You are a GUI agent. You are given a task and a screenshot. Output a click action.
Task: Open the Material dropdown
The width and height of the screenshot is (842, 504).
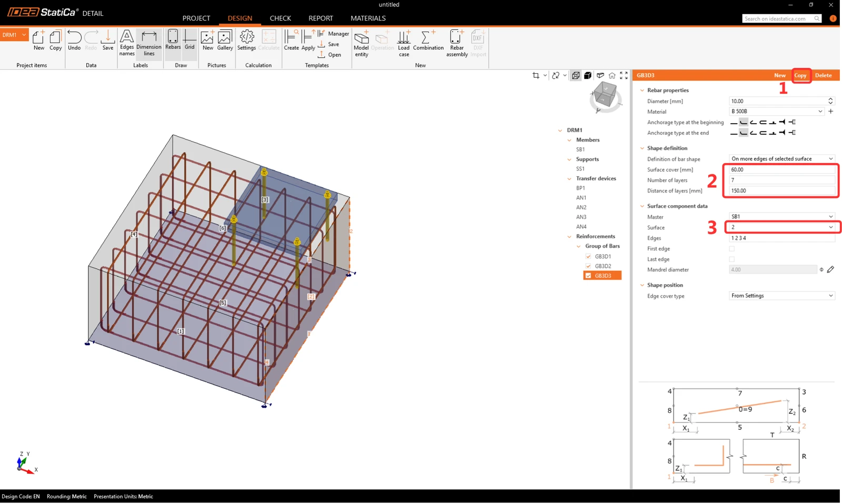776,112
